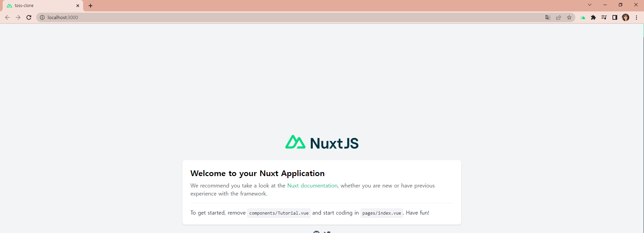The width and height of the screenshot is (644, 233).
Task: Close the toss-clone tab
Action: click(x=78, y=6)
